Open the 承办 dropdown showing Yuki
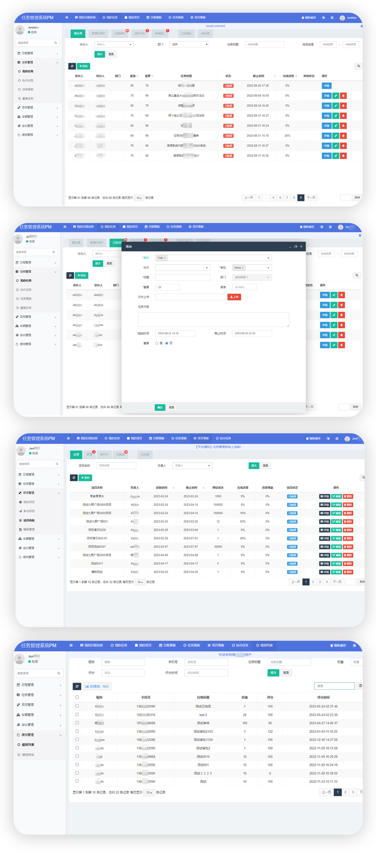 (213, 258)
